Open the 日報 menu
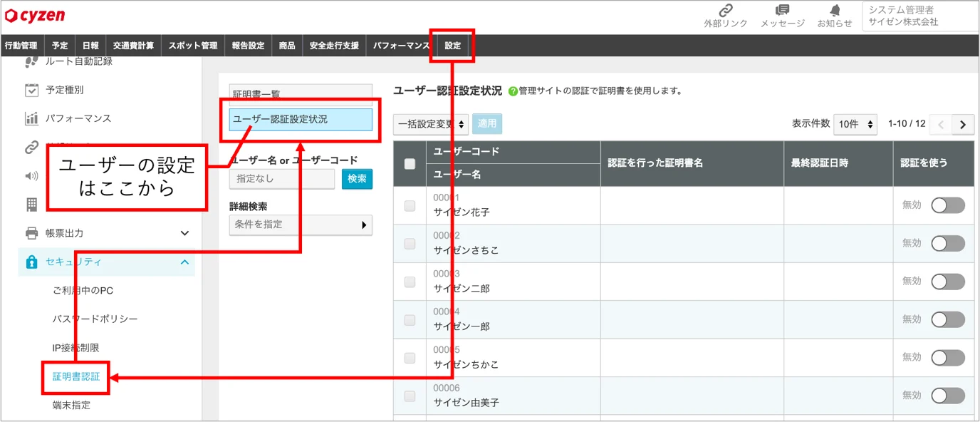This screenshot has height=422, width=980. [90, 46]
